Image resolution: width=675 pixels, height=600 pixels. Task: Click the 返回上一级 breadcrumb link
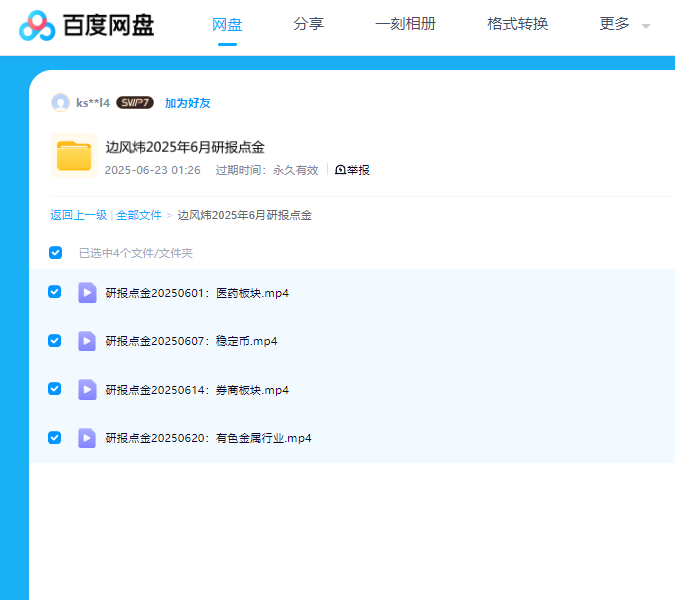(78, 215)
